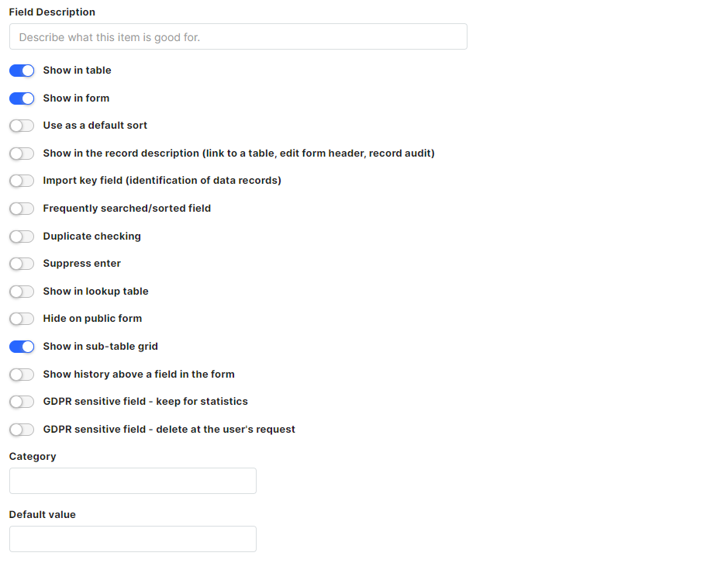Enable Import key field switch

pos(22,181)
